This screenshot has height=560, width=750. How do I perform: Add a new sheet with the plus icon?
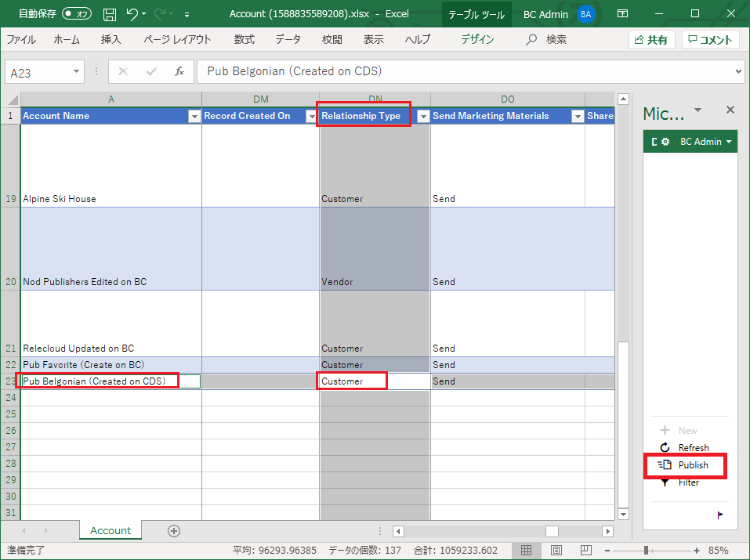[x=174, y=531]
